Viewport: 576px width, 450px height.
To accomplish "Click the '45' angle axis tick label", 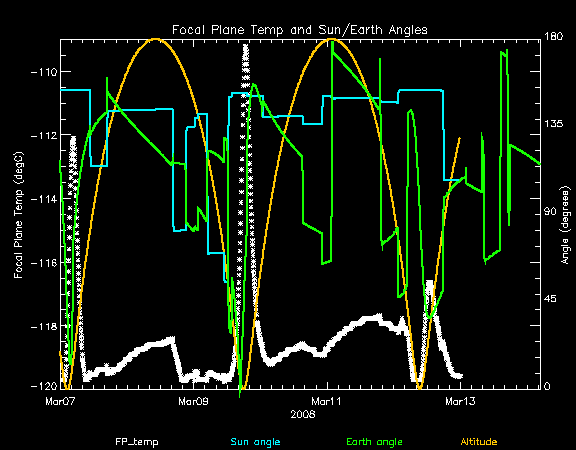I will [x=551, y=299].
